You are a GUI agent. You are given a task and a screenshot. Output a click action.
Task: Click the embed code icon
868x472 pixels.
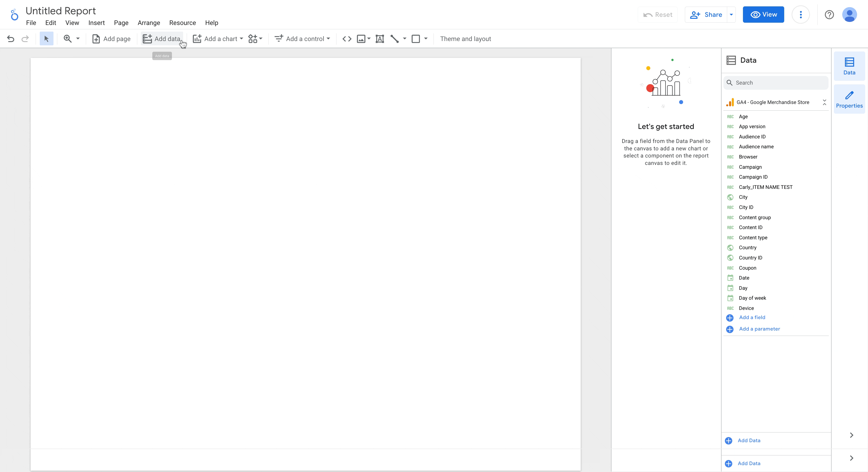tap(347, 38)
